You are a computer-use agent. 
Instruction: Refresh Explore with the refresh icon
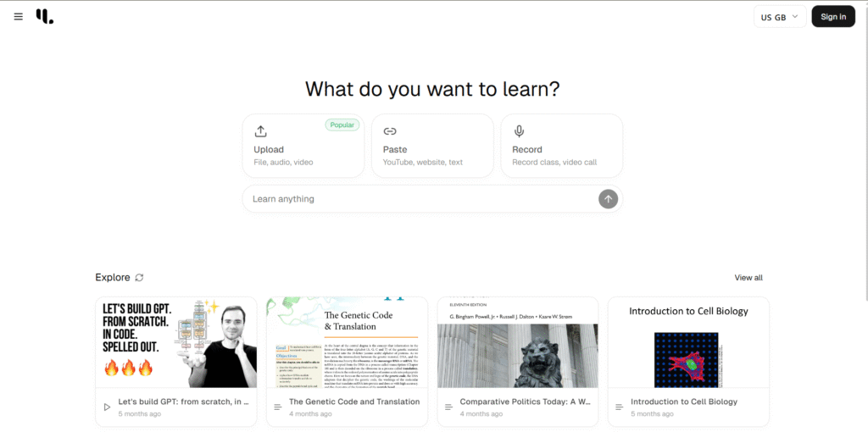tap(140, 278)
